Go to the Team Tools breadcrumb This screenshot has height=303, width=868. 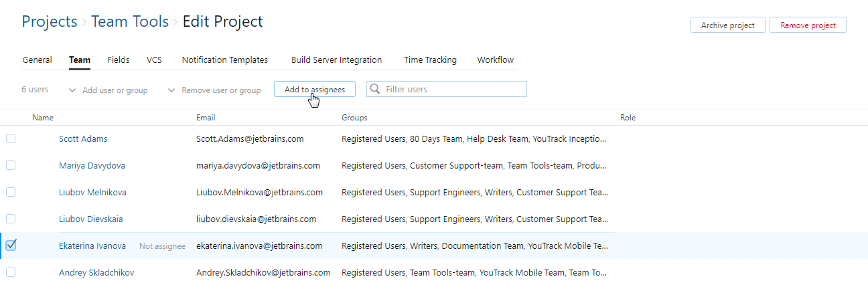130,21
